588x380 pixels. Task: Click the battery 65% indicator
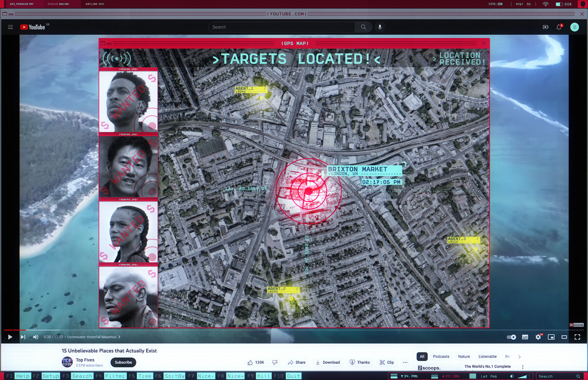pos(563,4)
